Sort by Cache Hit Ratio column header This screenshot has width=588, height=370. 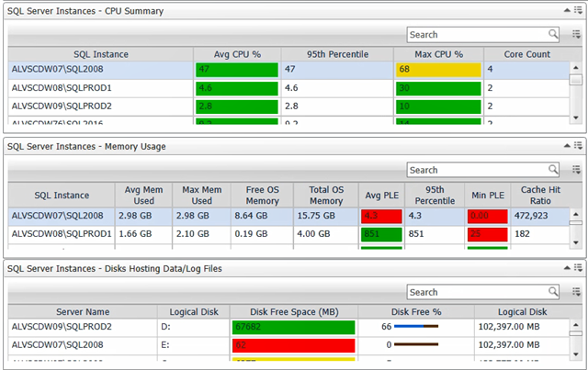tap(540, 196)
